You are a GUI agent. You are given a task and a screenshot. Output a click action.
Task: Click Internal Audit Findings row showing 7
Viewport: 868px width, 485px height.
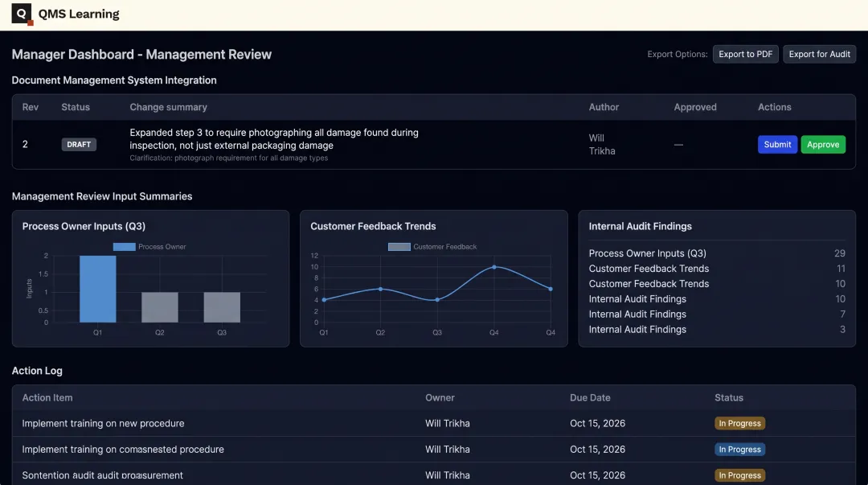(x=717, y=314)
